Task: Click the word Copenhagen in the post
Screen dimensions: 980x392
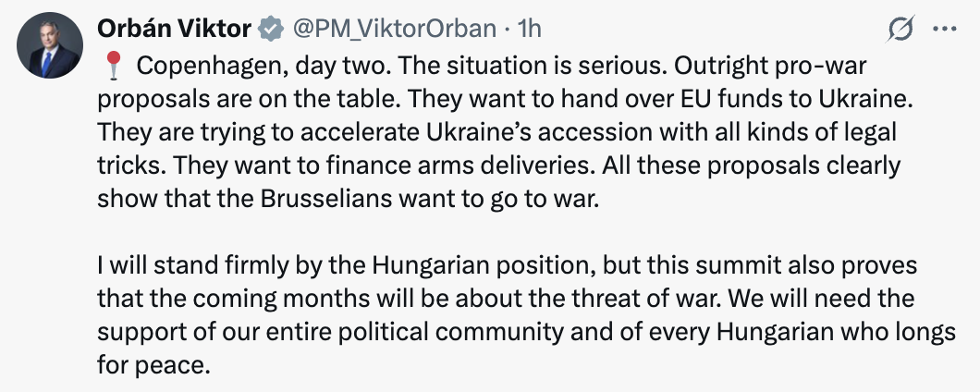Action: click(x=199, y=67)
